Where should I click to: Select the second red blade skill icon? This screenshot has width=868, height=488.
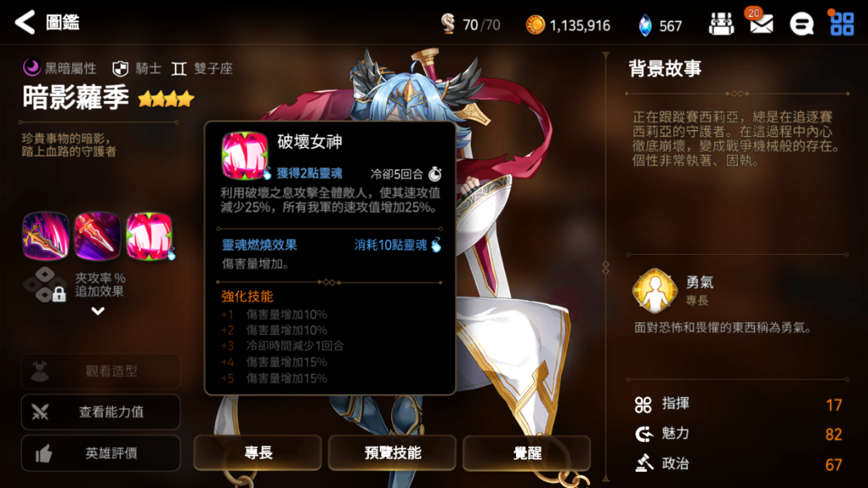pos(97,237)
